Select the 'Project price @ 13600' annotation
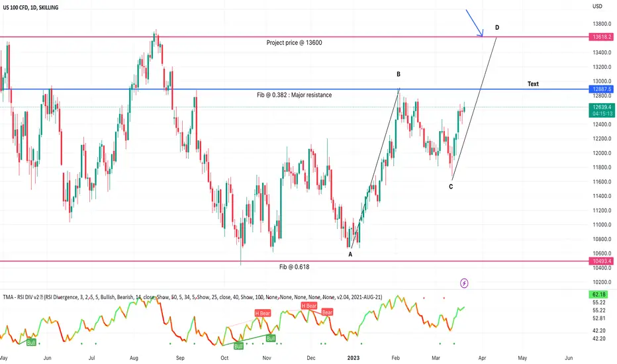 pyautogui.click(x=294, y=42)
